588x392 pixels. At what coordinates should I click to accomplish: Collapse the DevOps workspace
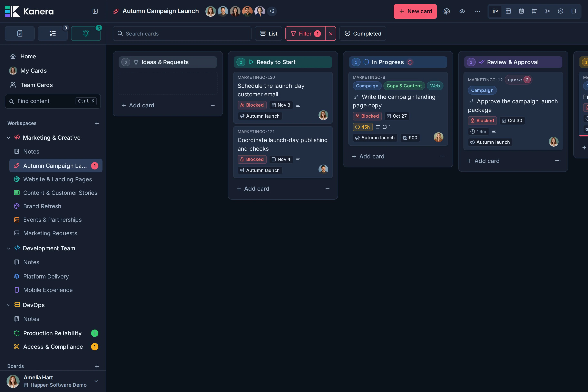pyautogui.click(x=9, y=305)
